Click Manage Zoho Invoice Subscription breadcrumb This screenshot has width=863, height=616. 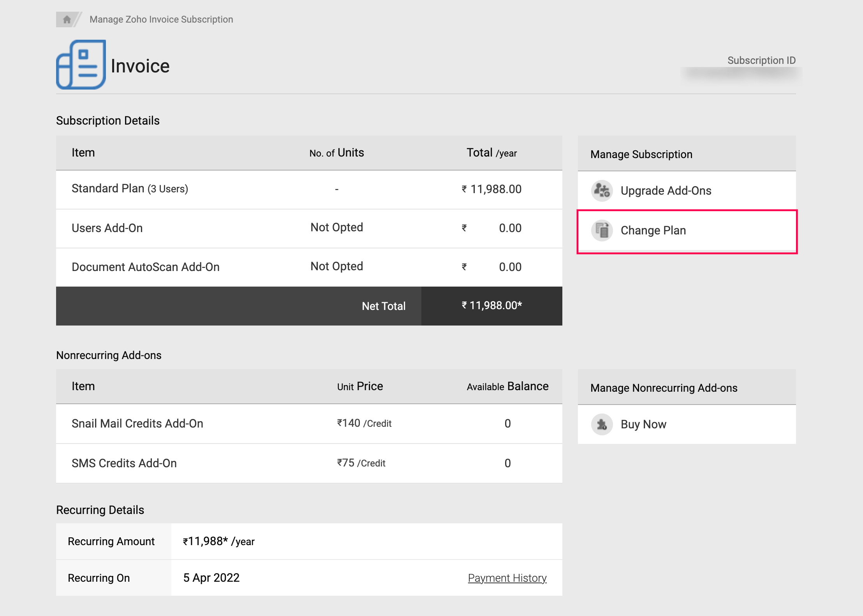coord(161,19)
